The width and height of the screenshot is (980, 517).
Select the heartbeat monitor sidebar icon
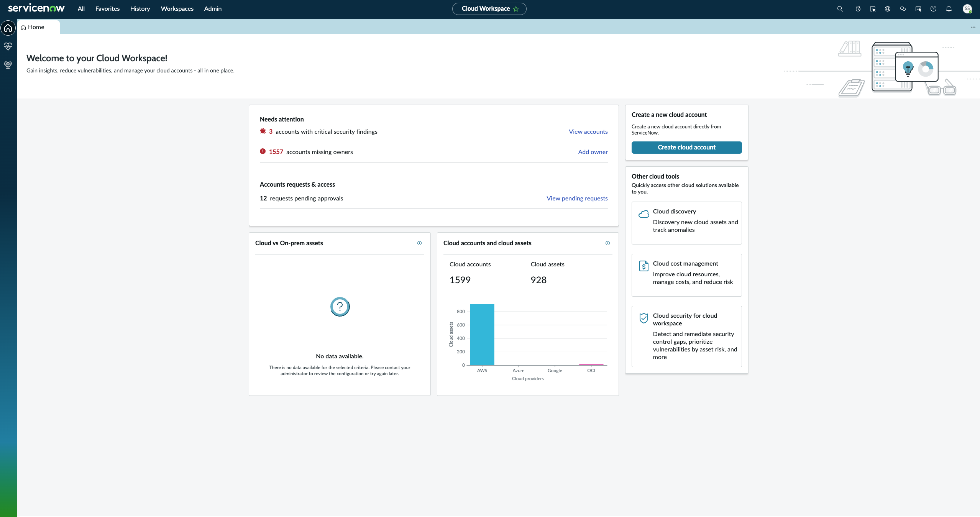tap(8, 46)
